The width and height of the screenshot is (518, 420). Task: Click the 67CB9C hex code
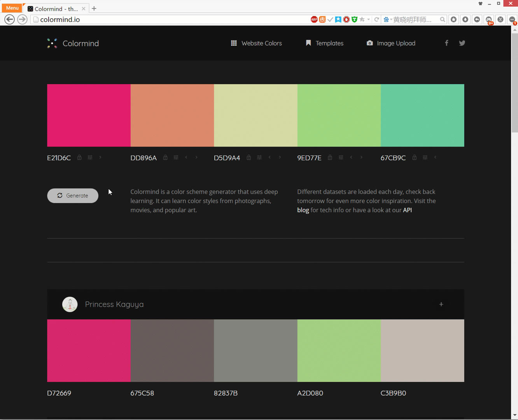click(393, 158)
